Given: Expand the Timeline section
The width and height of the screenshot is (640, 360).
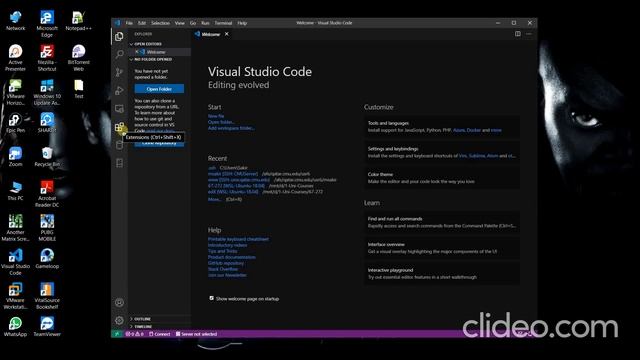Looking at the screenshot, I should click(143, 327).
